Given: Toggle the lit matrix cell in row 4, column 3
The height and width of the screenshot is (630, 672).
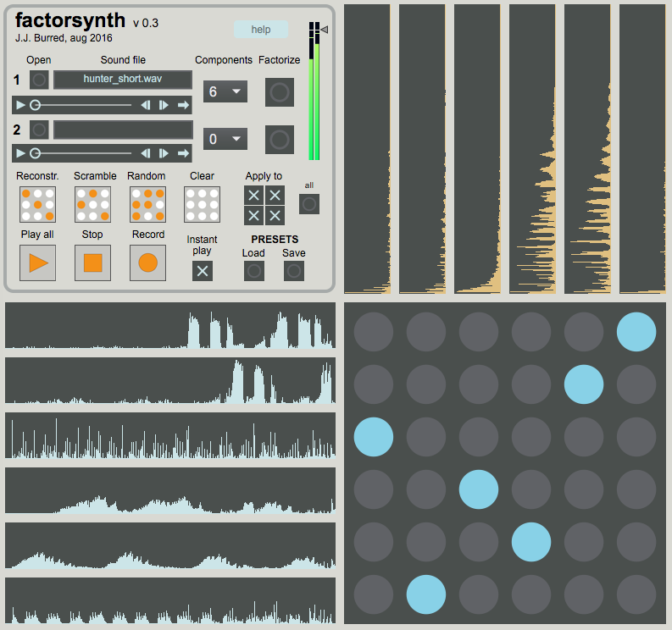Looking at the screenshot, I should click(x=479, y=489).
